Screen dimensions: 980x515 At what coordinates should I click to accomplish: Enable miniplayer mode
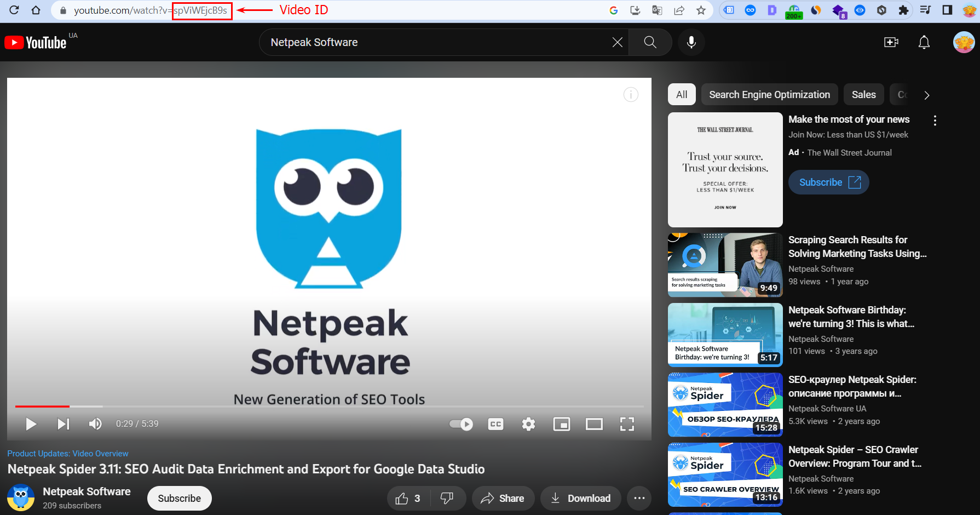point(561,424)
